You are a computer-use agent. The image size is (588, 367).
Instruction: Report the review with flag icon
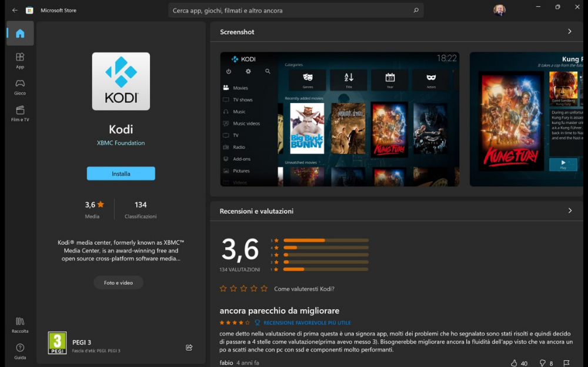pos(566,363)
